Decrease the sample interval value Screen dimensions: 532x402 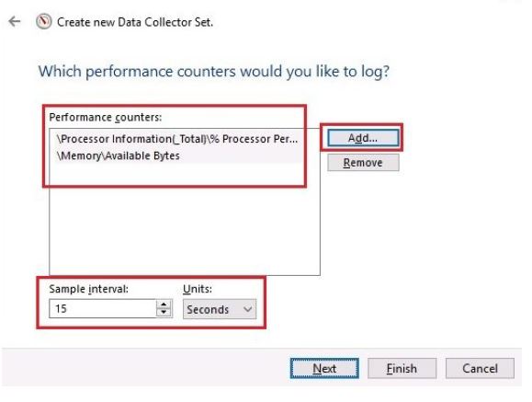point(164,312)
